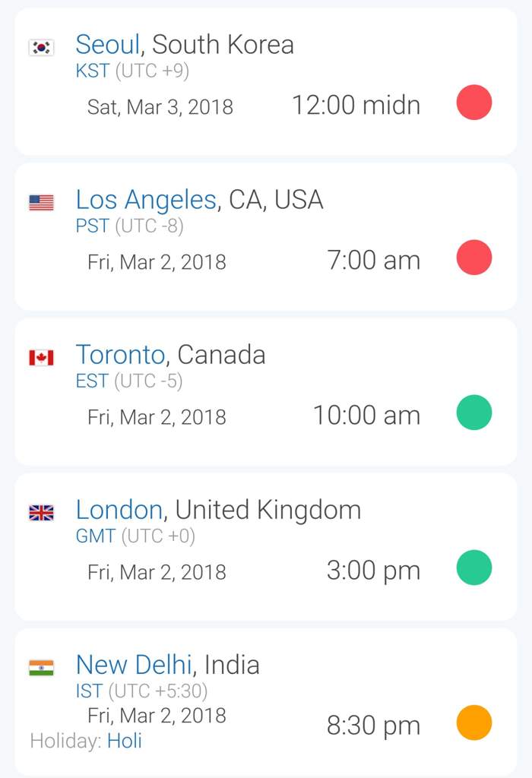This screenshot has width=532, height=778.
Task: Open the Holi holiday link
Action: (x=125, y=741)
